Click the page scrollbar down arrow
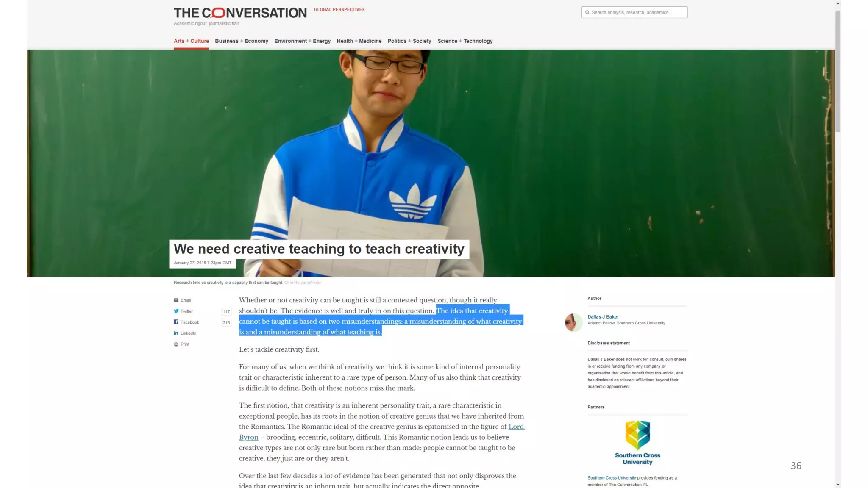 837,484
